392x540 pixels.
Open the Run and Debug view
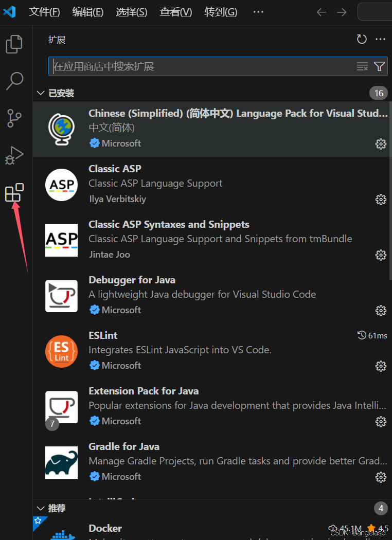pyautogui.click(x=14, y=155)
